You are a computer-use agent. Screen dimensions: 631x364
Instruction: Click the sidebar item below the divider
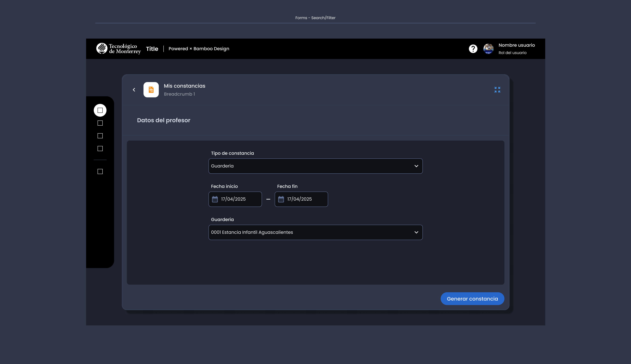(x=100, y=171)
